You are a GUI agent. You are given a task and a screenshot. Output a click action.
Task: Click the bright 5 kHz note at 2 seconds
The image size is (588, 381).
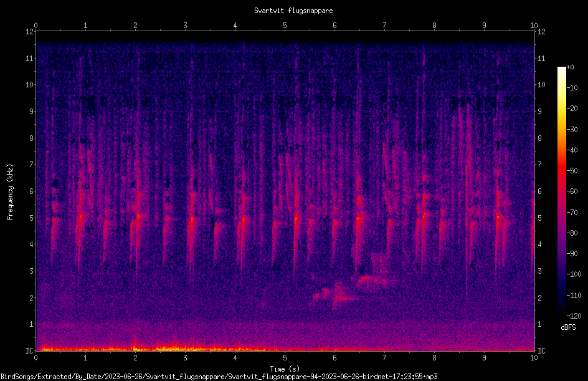[x=138, y=216]
